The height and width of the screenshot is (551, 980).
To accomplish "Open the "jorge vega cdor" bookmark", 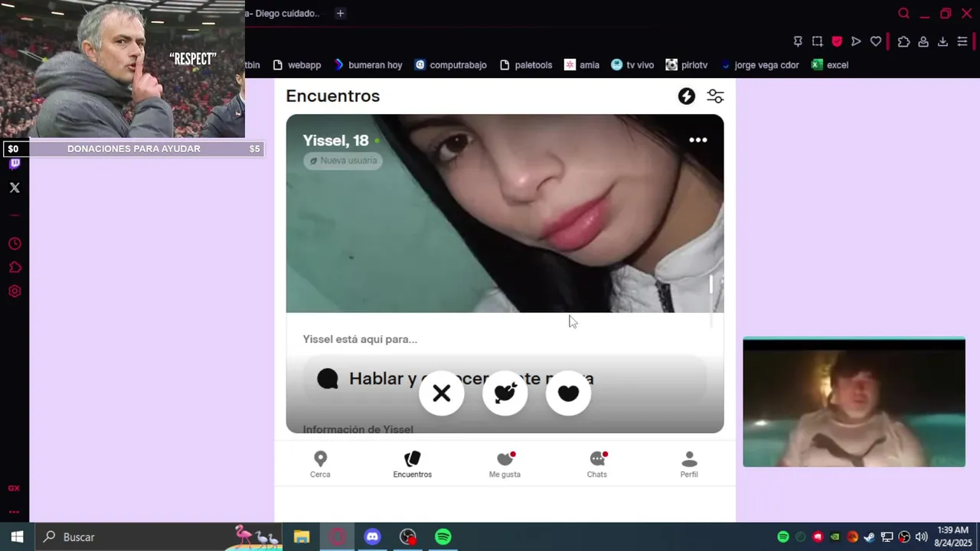I will [x=759, y=65].
